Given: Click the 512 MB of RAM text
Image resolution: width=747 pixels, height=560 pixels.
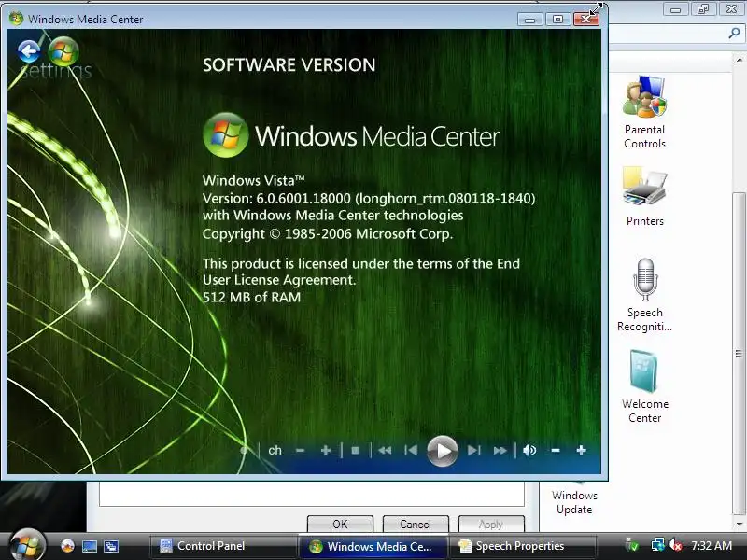Looking at the screenshot, I should point(251,297).
